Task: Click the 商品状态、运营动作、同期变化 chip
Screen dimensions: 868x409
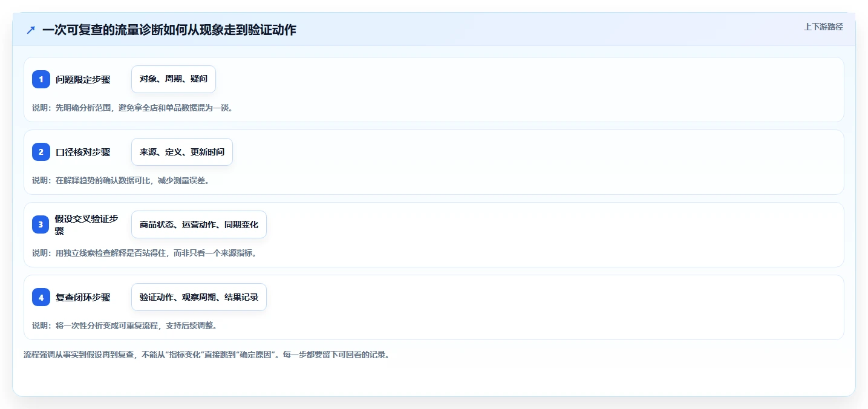Action: click(199, 224)
